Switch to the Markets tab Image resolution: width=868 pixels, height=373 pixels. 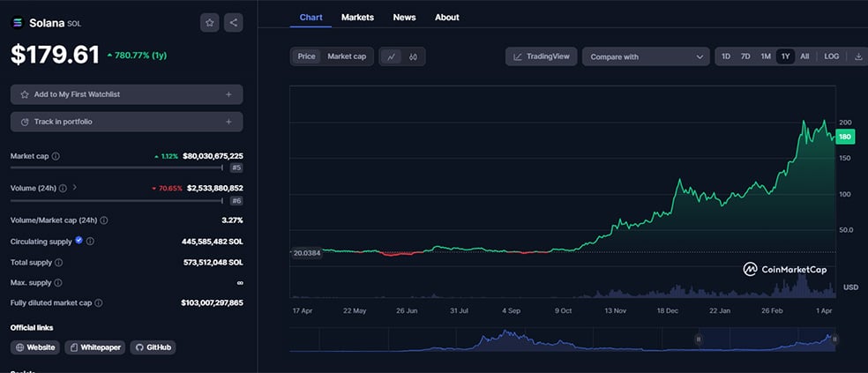357,17
